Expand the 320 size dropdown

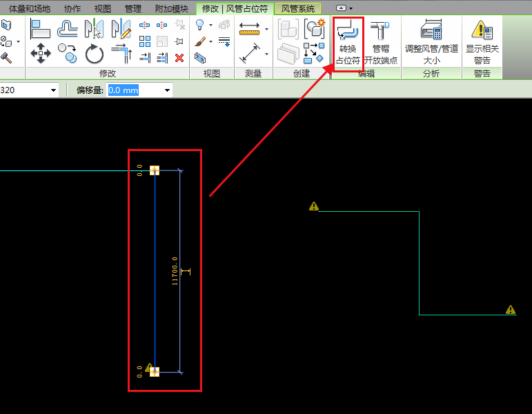point(53,90)
